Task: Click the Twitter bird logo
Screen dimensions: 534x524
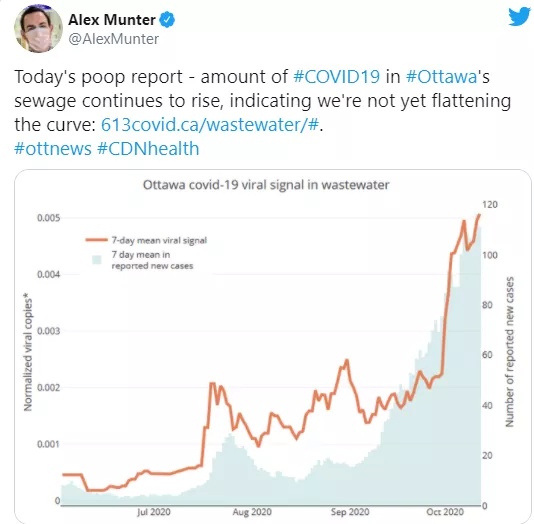Action: (x=519, y=17)
